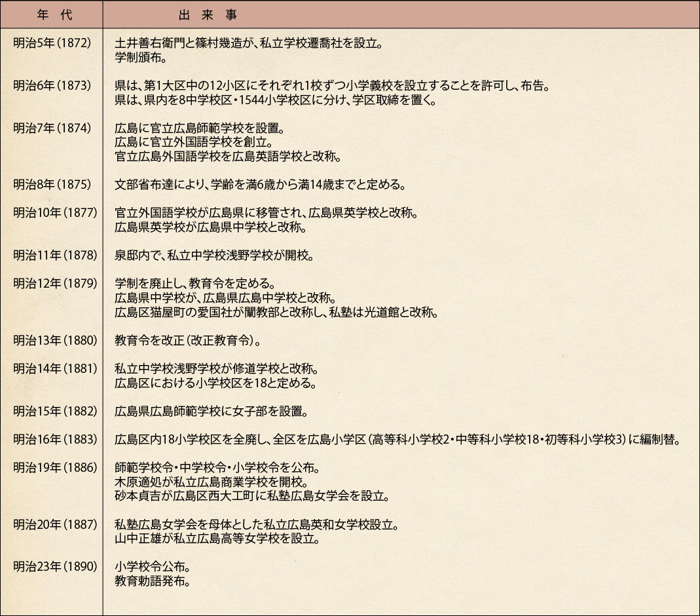
Task: Click the 出来事 column header
Action: point(208,14)
